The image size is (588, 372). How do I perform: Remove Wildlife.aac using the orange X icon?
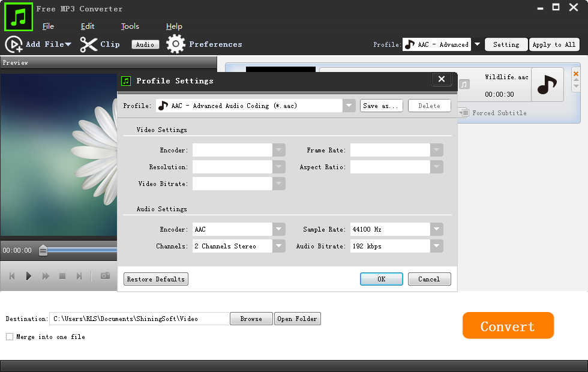tap(577, 74)
